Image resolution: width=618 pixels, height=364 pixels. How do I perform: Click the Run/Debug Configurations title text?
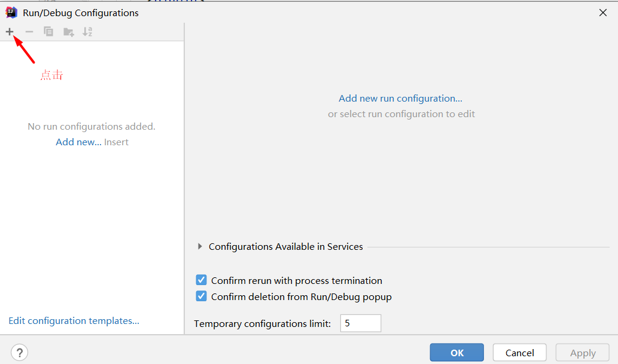pos(81,13)
